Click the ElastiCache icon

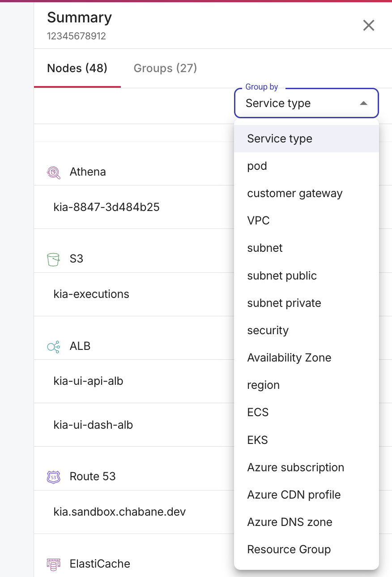(x=54, y=564)
